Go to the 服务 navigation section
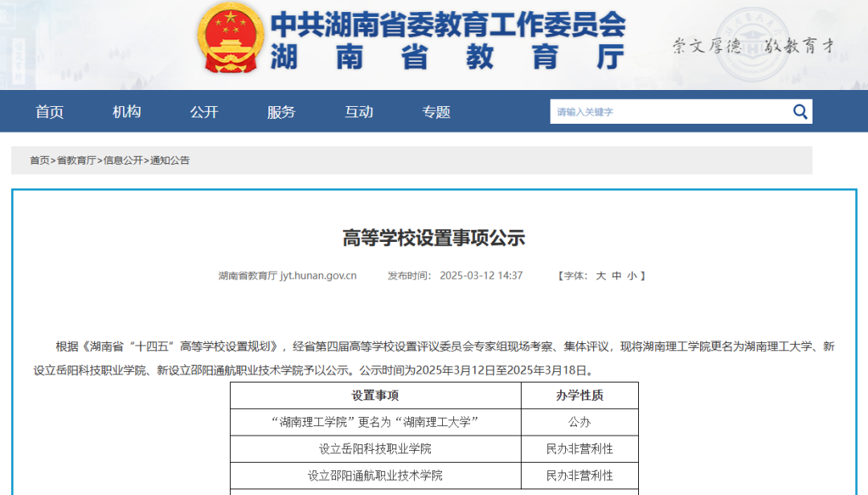 pos(281,112)
